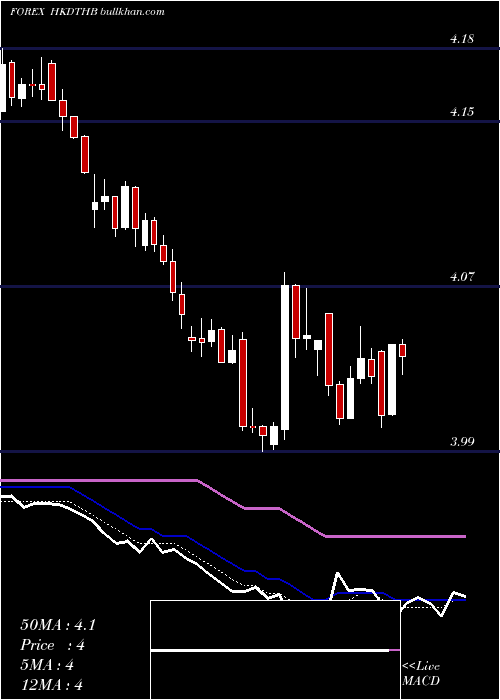Image resolution: width=500 pixels, height=700 pixels.
Task: Click the 3.99 price level label
Action: pyautogui.click(x=462, y=442)
